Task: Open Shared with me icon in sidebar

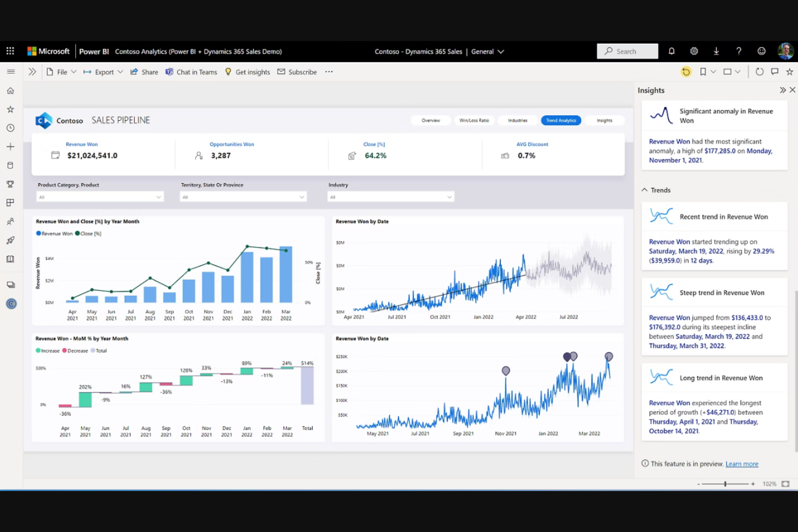Action: pyautogui.click(x=10, y=222)
